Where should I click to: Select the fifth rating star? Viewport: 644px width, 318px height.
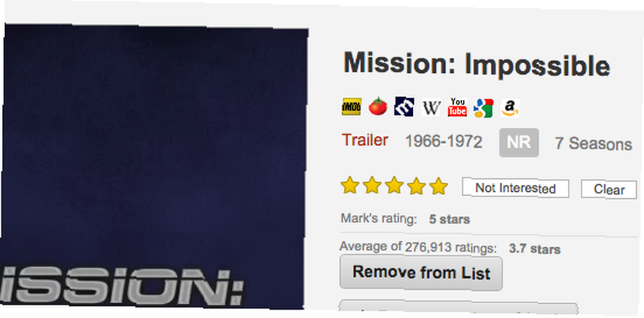click(x=438, y=186)
